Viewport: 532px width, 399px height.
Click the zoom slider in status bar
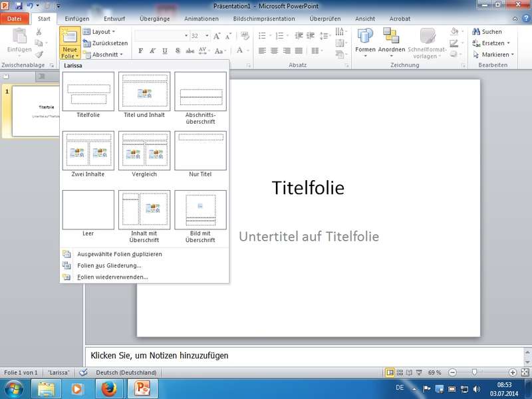coord(473,372)
